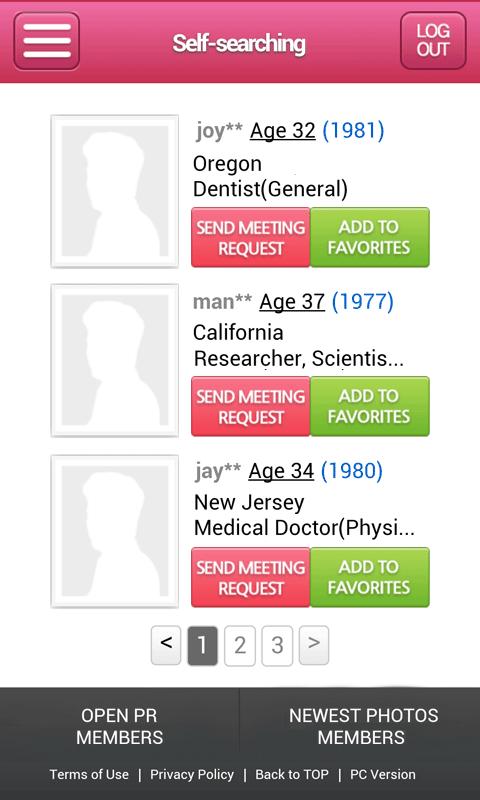Screen dimensions: 480x800
Task: Add jay** to favorites
Action: click(370, 578)
